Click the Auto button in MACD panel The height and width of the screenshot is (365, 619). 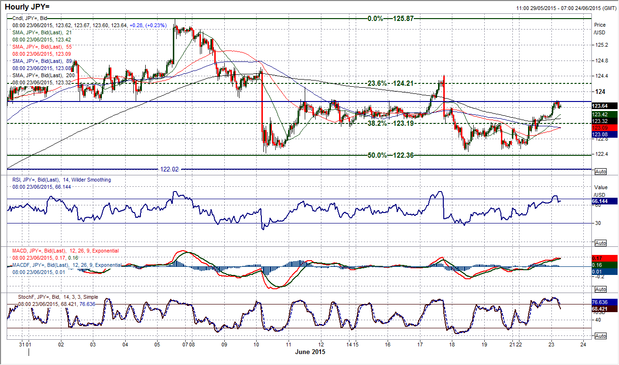pos(600,289)
